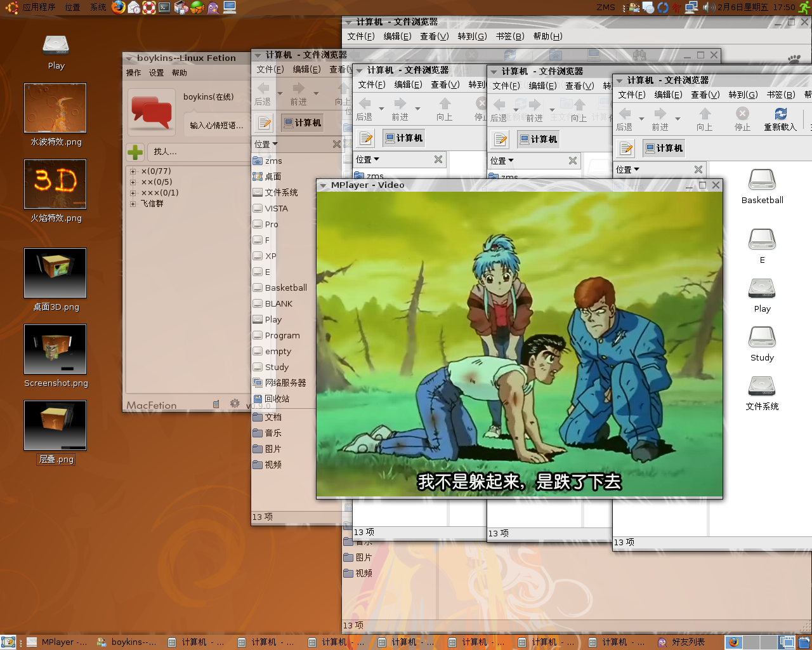Open the 文件系统 drive icon in the frontmost file browser
Viewport: 812px width, 650px height.
point(762,386)
